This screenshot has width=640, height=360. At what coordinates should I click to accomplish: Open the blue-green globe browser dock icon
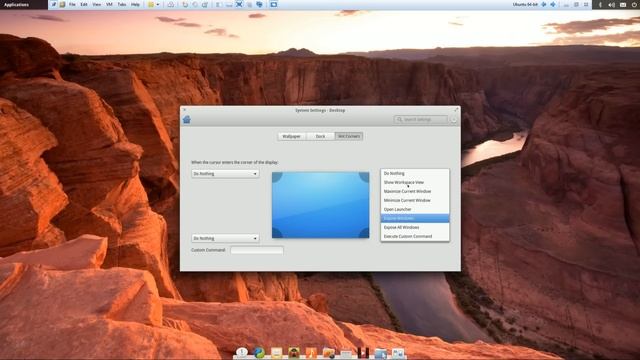(x=260, y=353)
